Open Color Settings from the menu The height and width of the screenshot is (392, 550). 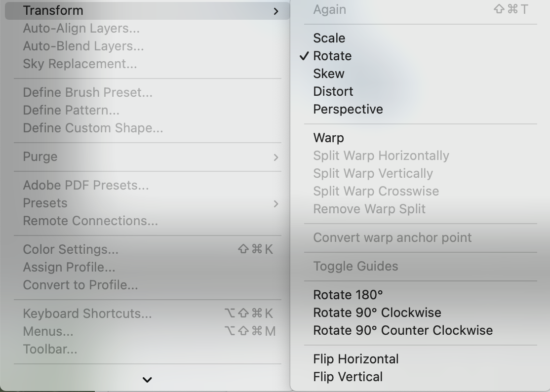click(71, 249)
